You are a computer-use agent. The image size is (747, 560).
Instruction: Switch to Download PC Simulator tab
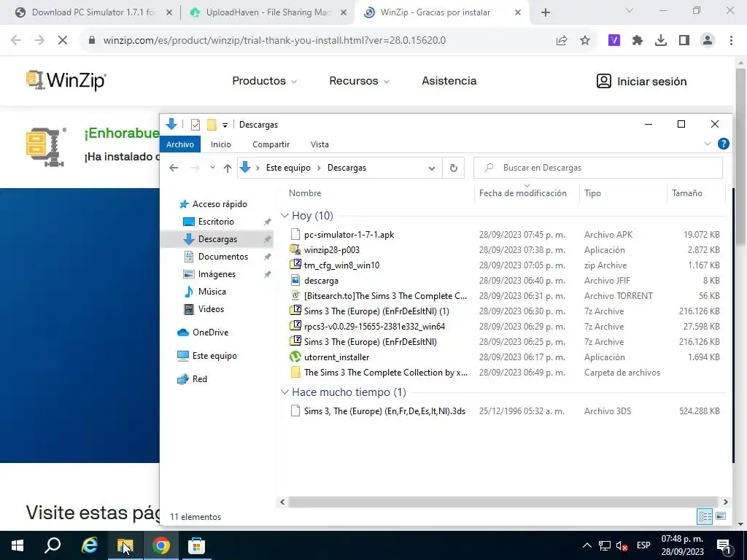(93, 13)
